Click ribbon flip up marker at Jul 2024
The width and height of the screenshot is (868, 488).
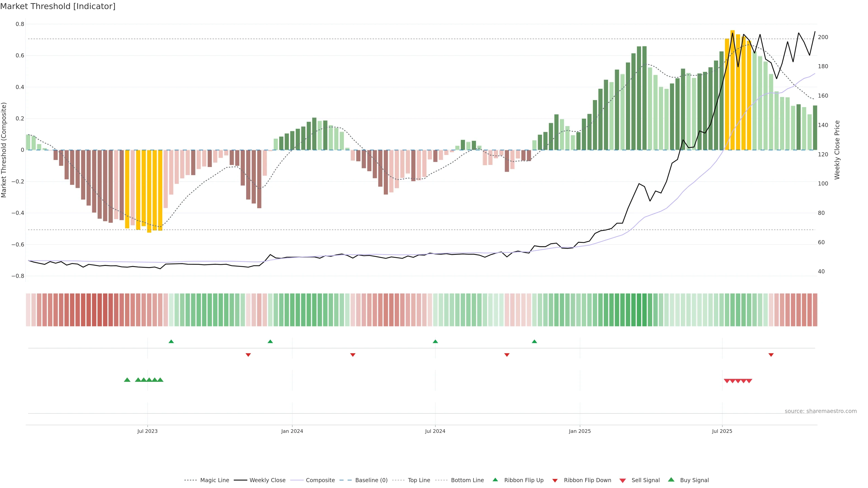point(435,342)
